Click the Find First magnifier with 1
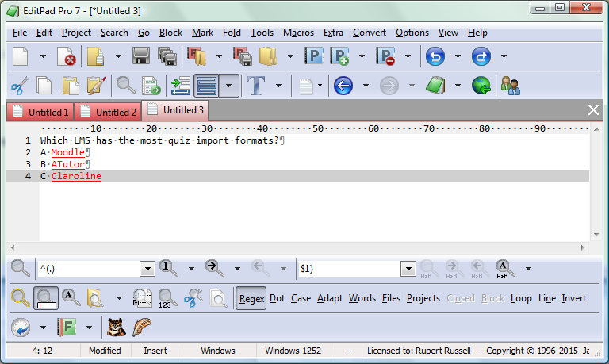The image size is (609, 364). tap(169, 268)
